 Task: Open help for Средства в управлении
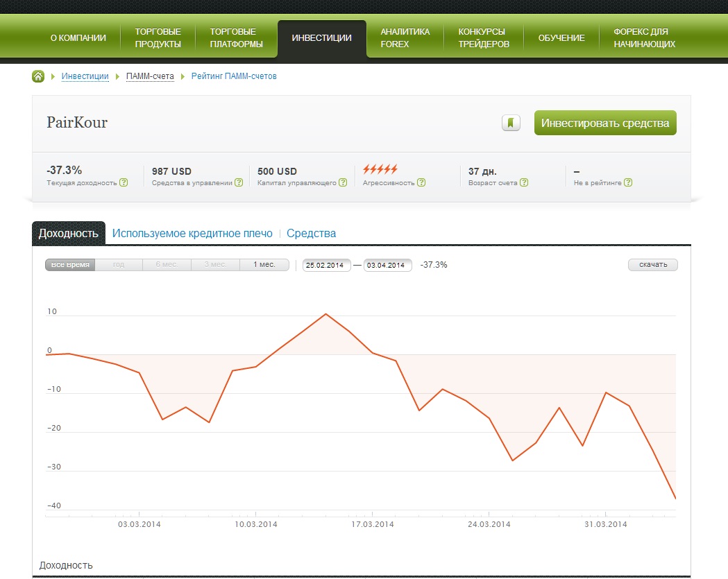239,182
